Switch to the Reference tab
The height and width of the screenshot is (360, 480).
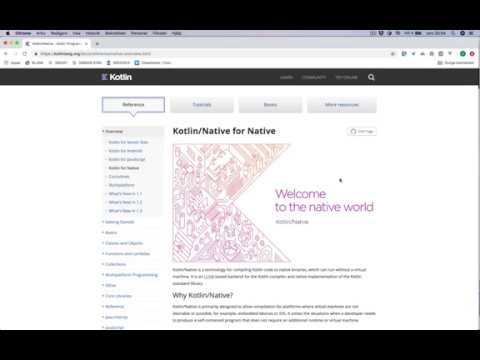pos(133,105)
